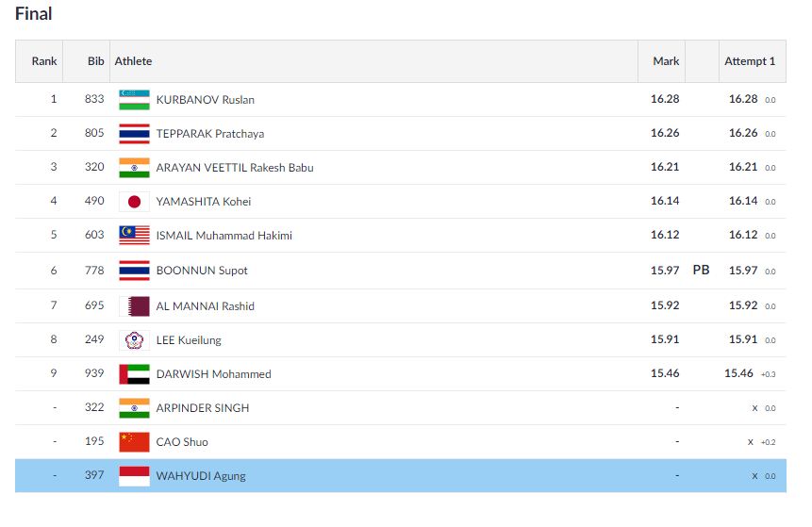The image size is (812, 527).
Task: Click bib number 322
Action: tap(94, 407)
